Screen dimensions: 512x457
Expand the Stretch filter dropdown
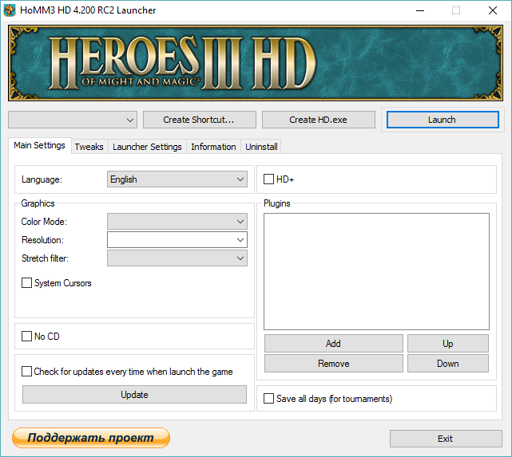[x=177, y=258]
